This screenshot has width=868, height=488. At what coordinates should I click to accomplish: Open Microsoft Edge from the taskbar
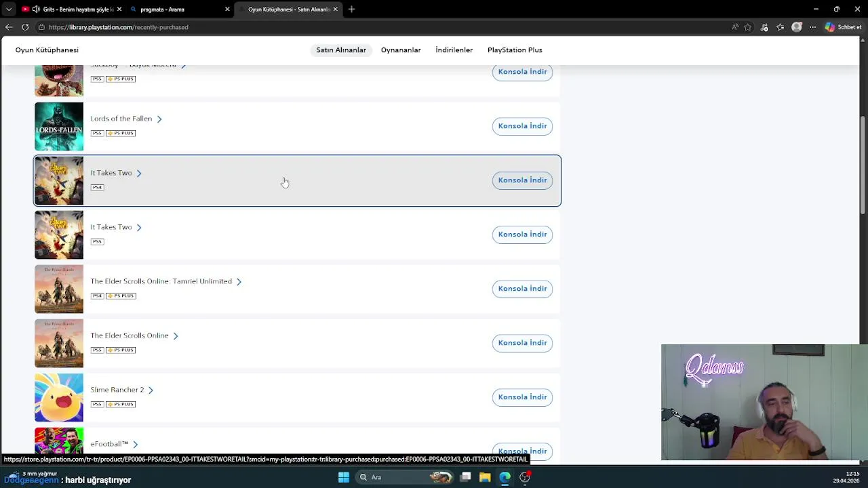tap(505, 477)
